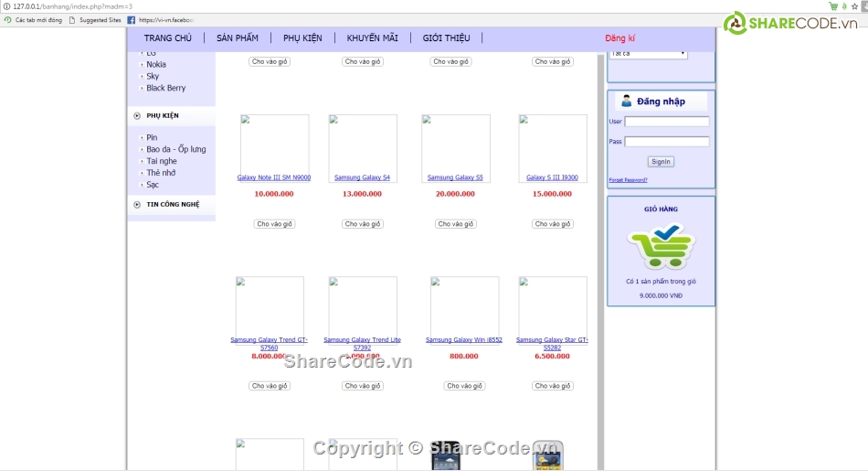
Task: Open the Samsung Galaxy S4 link
Action: 362,177
